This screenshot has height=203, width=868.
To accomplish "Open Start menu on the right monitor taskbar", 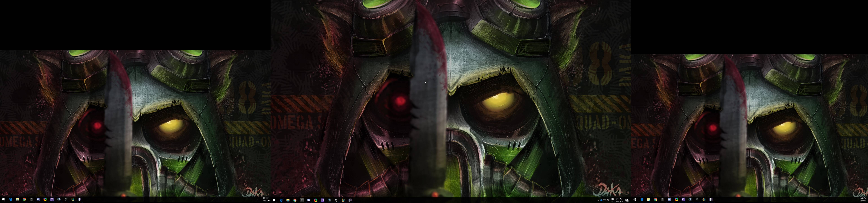I will [635, 200].
